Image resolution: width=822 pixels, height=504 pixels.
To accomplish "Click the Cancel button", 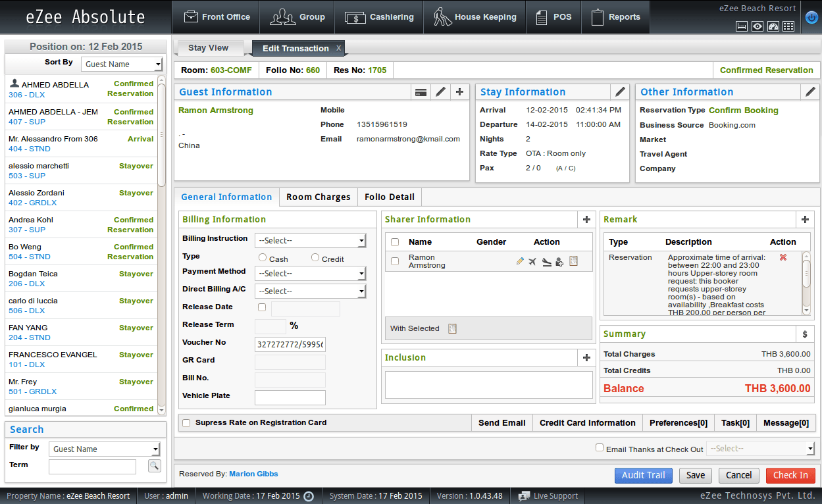I will 739,475.
